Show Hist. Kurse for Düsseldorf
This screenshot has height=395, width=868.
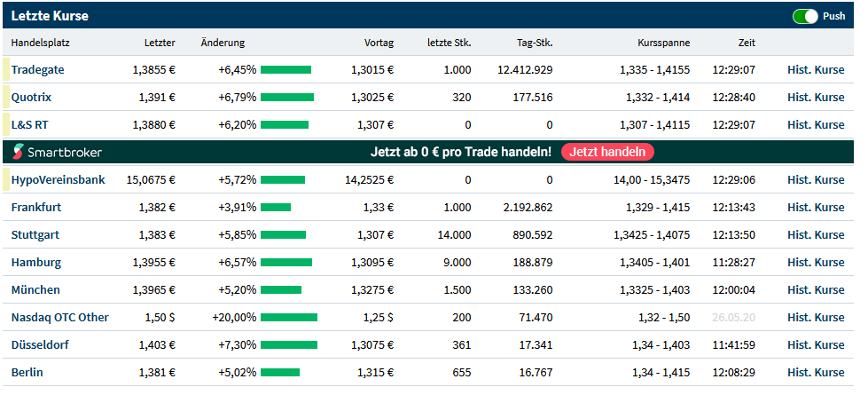coord(816,344)
